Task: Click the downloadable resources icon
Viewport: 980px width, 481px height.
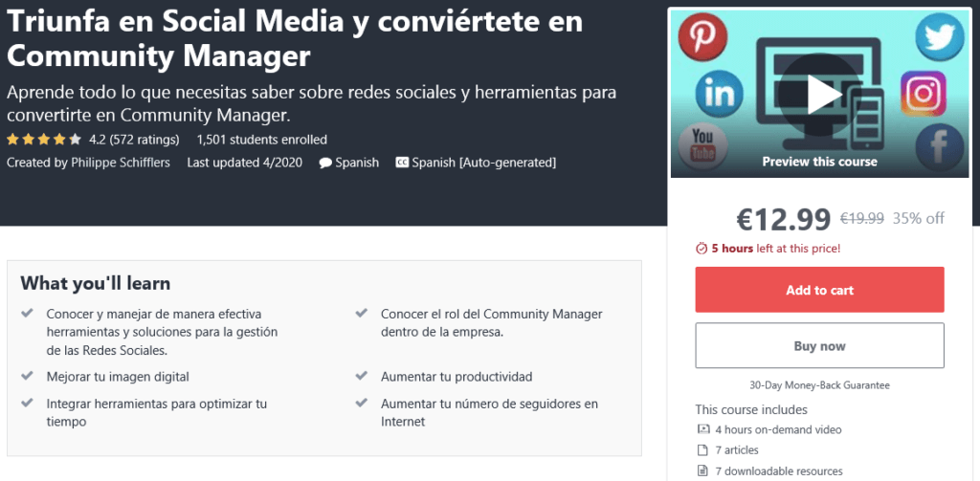Action: [703, 470]
